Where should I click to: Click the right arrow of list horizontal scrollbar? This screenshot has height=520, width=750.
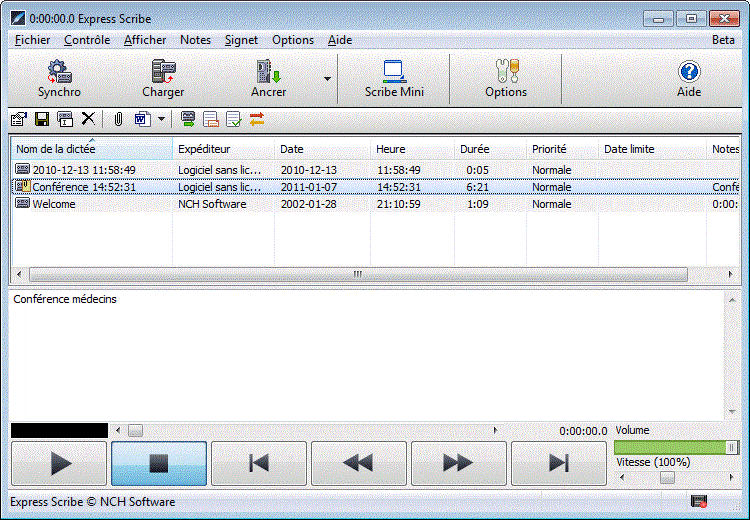click(x=730, y=274)
